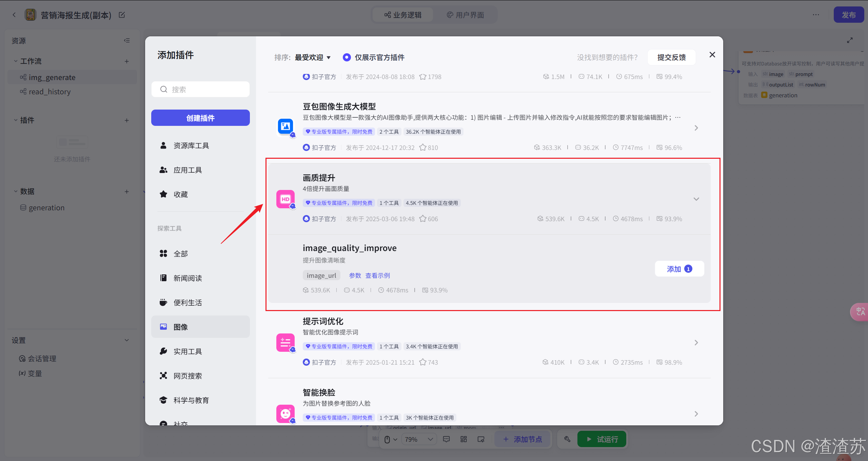Image resolution: width=868 pixels, height=461 pixels.
Task: Click the edit icon beside the app title
Action: pyautogui.click(x=122, y=15)
